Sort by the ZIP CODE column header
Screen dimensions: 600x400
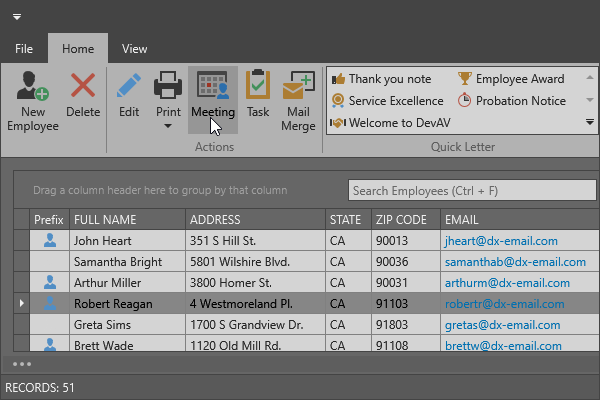coord(406,220)
